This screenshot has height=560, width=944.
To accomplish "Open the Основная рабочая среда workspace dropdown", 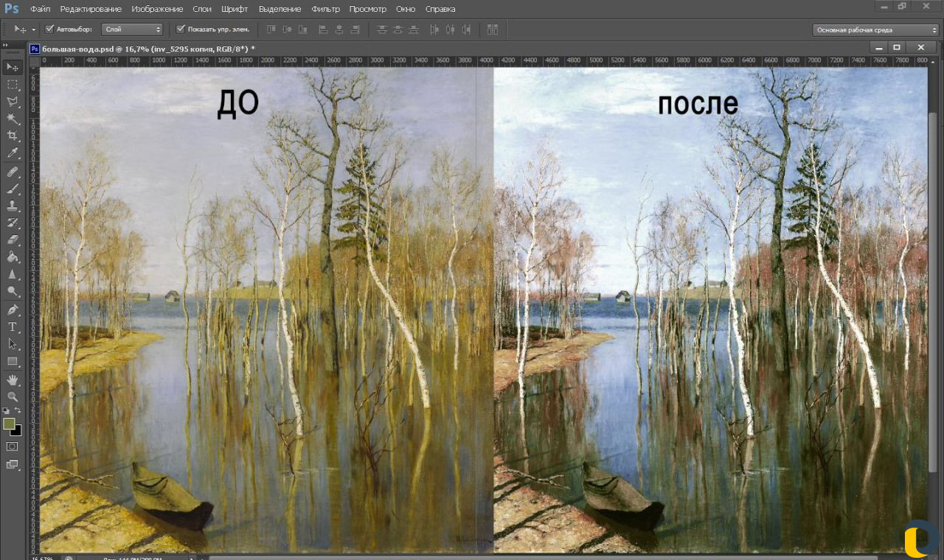I will [x=875, y=30].
